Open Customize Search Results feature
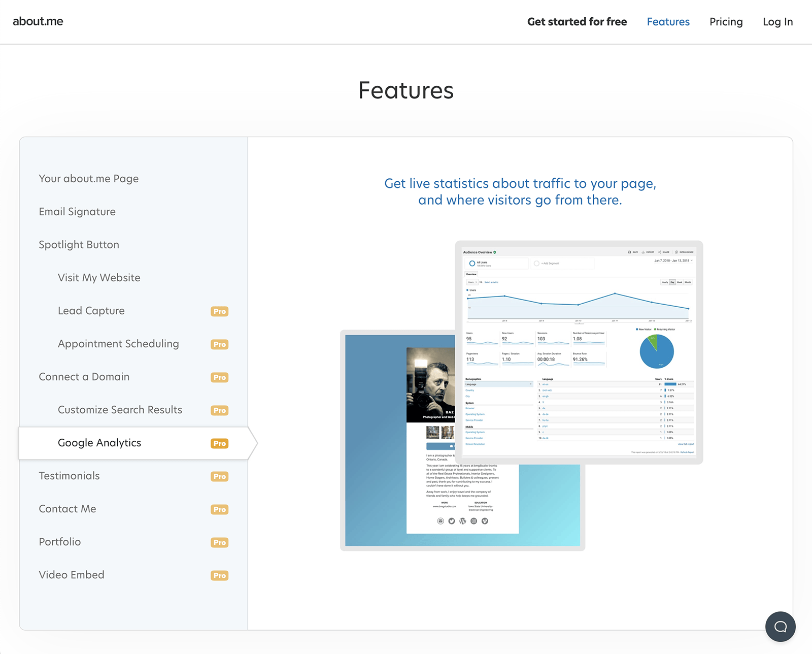The height and width of the screenshot is (654, 812). (120, 410)
